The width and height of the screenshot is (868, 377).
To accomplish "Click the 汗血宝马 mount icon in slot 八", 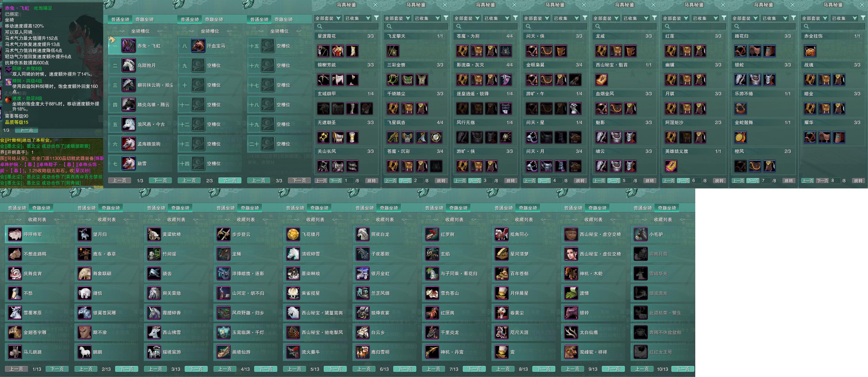I will click(198, 46).
